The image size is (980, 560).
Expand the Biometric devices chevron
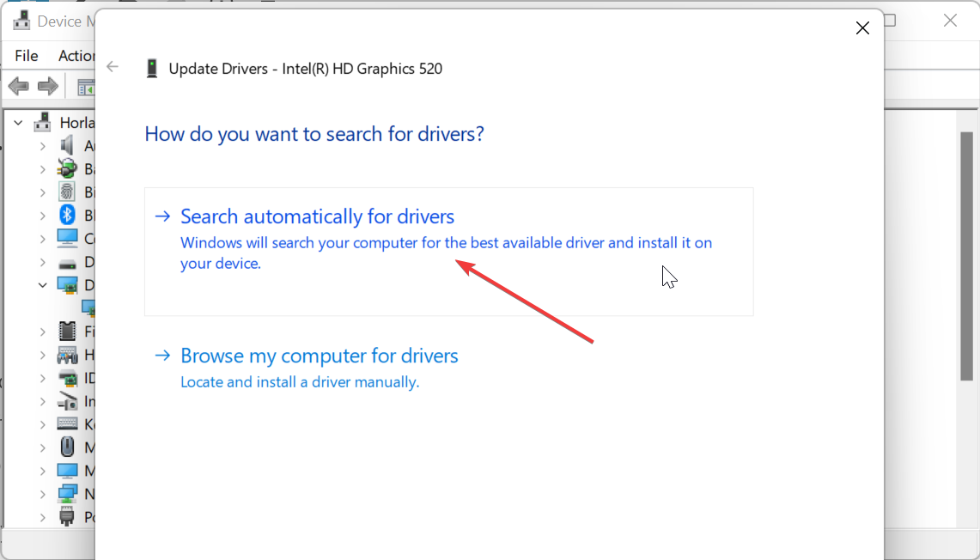(x=42, y=192)
